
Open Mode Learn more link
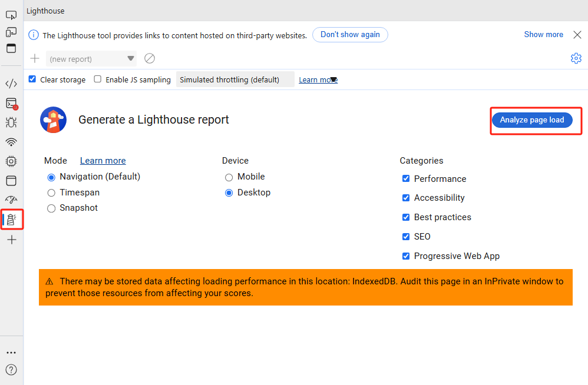(103, 161)
